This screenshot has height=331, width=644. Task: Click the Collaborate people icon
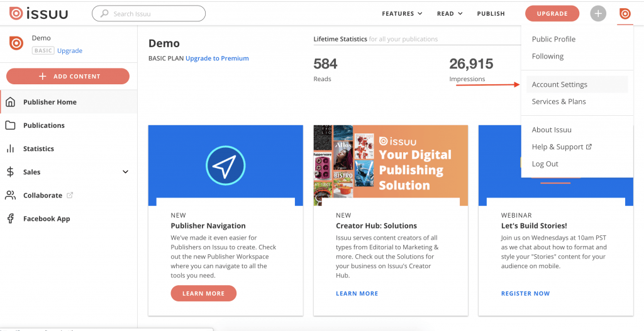pyautogui.click(x=10, y=195)
